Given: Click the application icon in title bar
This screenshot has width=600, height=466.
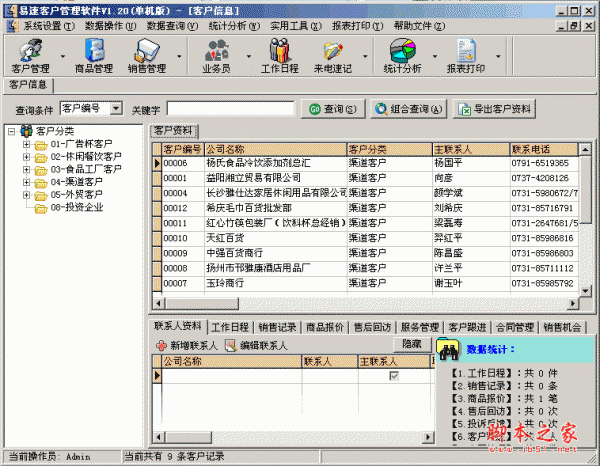Looking at the screenshot, I should coord(11,11).
